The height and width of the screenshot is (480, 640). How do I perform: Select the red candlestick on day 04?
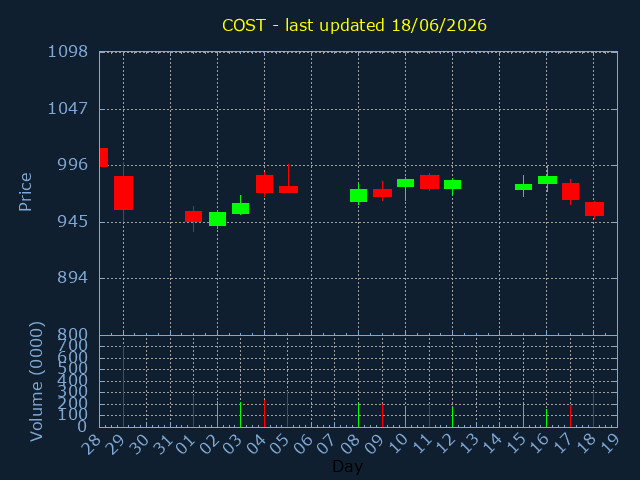pos(264,184)
